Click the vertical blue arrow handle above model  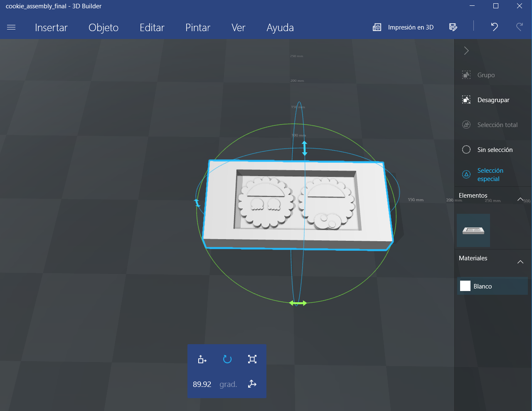click(x=305, y=149)
